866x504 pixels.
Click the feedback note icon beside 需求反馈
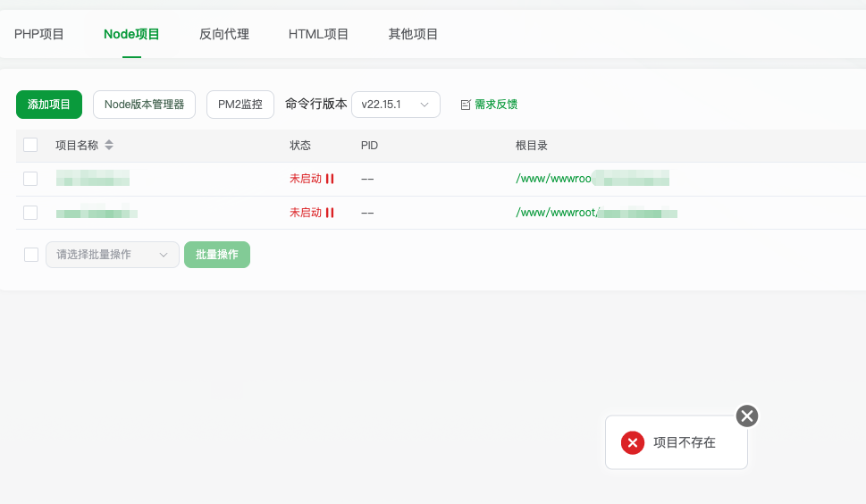(466, 105)
